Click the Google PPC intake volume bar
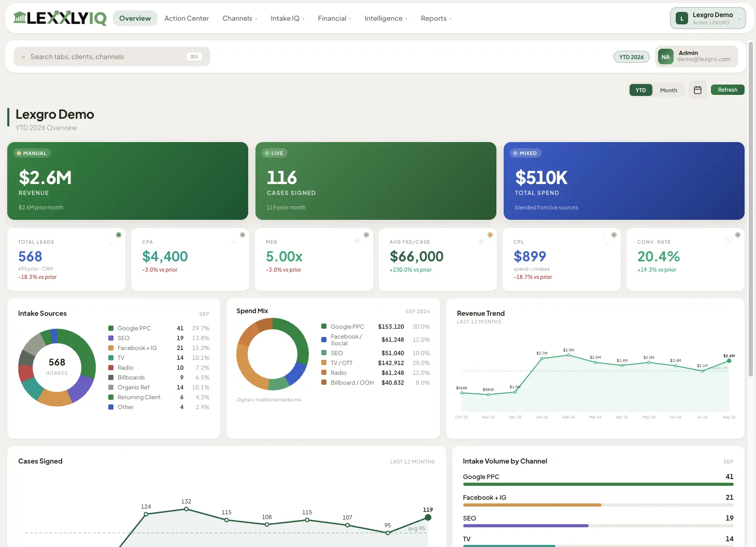Image resolution: width=756 pixels, height=547 pixels. coord(598,484)
